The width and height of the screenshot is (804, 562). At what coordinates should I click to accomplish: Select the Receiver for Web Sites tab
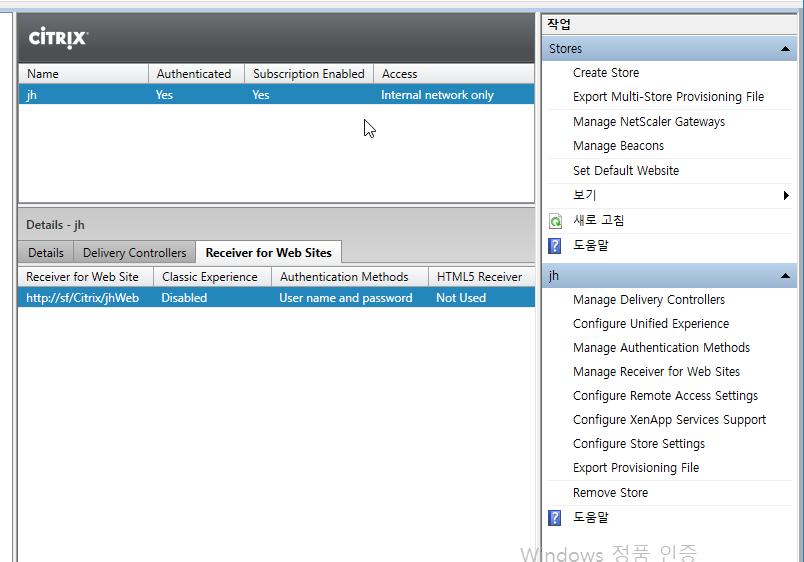coord(269,253)
